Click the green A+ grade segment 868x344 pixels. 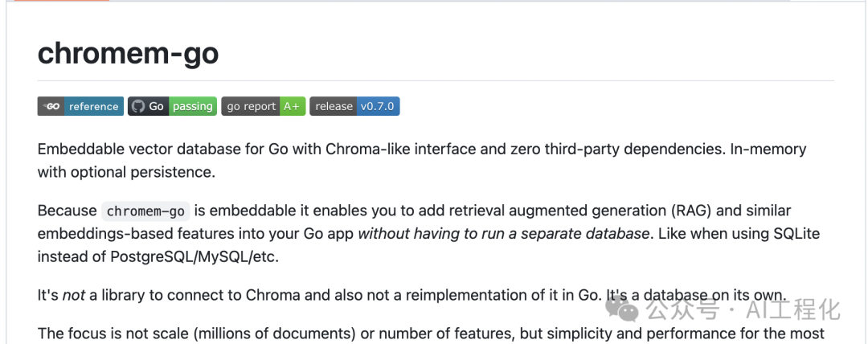click(292, 106)
